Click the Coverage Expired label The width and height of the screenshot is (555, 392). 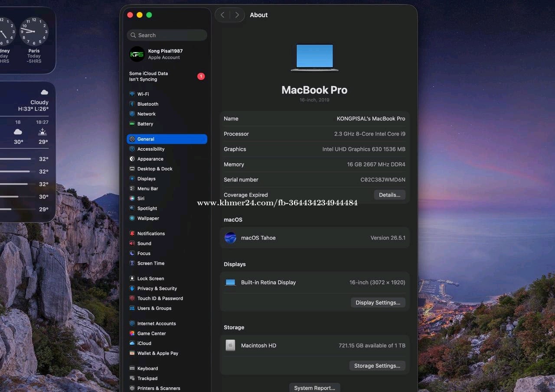246,195
